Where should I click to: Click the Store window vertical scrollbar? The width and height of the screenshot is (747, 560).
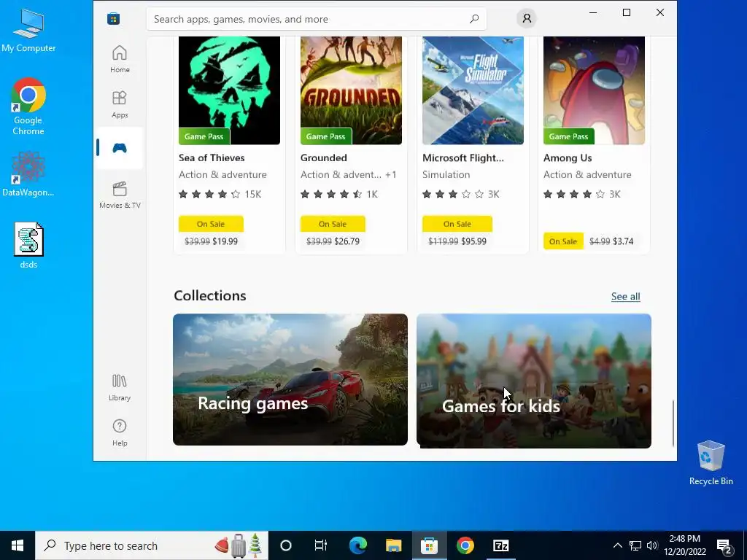pyautogui.click(x=673, y=423)
